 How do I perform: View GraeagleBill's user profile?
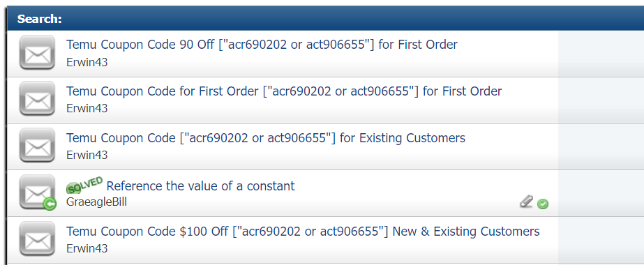click(x=96, y=202)
